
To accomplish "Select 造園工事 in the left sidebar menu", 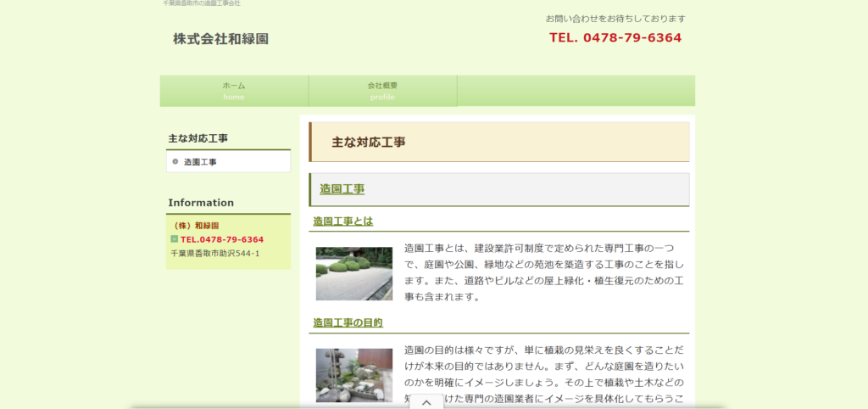I will (x=200, y=161).
